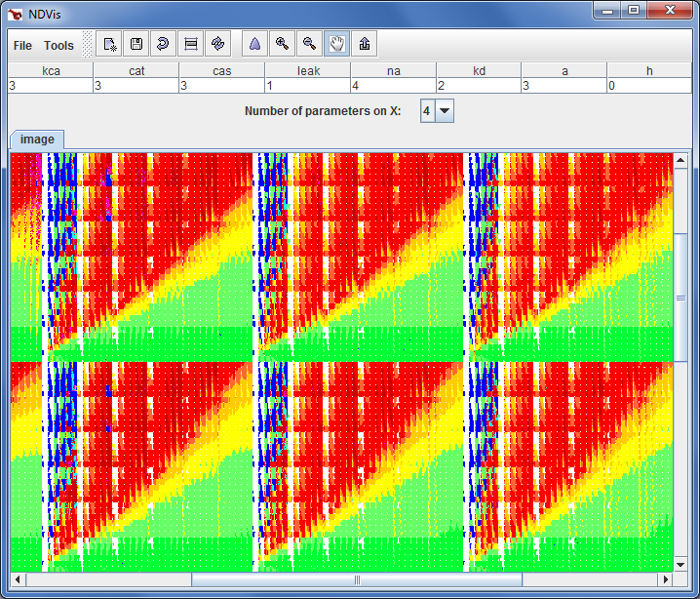Click the new document icon
The image size is (700, 599).
[x=109, y=44]
